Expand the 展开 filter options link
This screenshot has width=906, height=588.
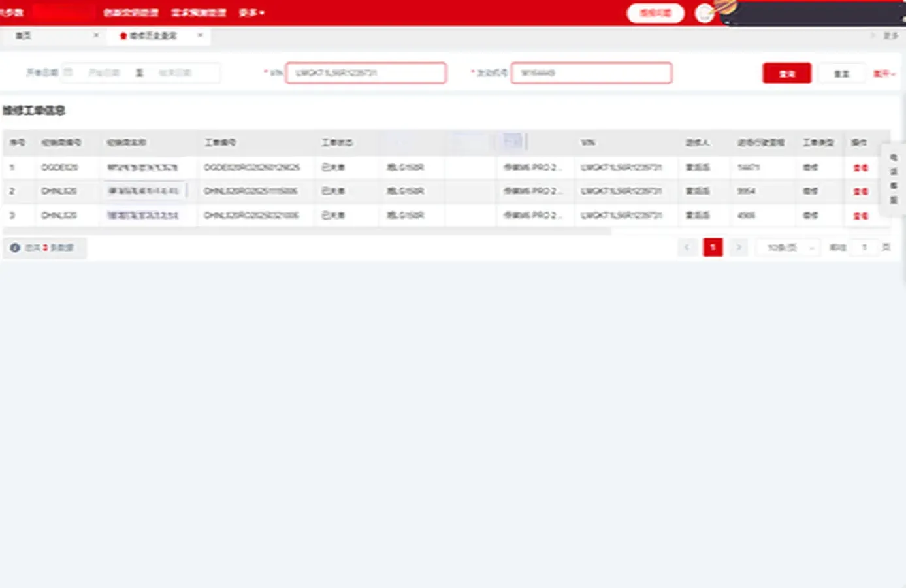884,74
